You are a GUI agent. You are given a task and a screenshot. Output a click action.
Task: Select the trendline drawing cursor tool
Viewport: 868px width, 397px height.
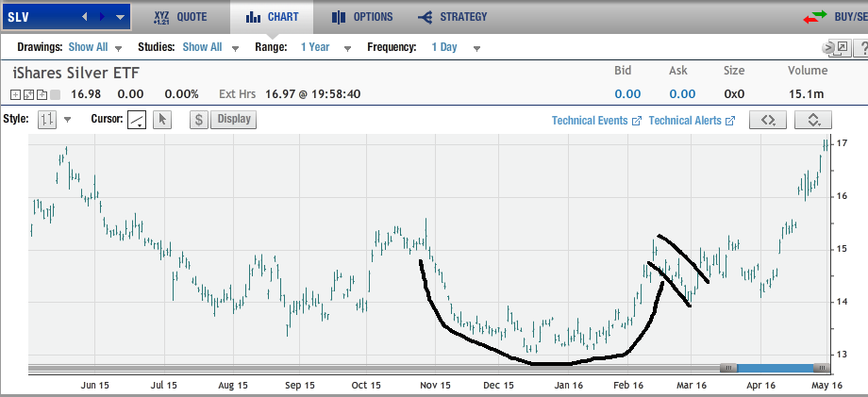point(137,120)
